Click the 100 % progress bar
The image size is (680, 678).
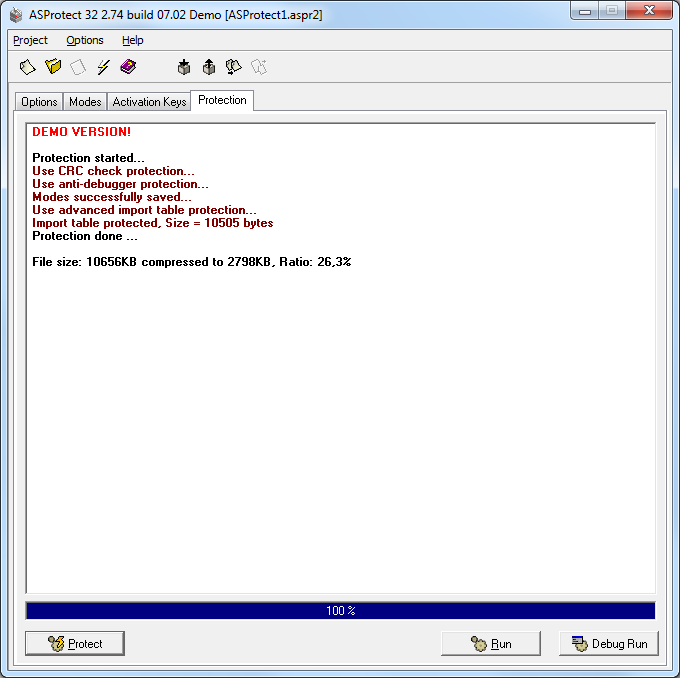pyautogui.click(x=340, y=611)
